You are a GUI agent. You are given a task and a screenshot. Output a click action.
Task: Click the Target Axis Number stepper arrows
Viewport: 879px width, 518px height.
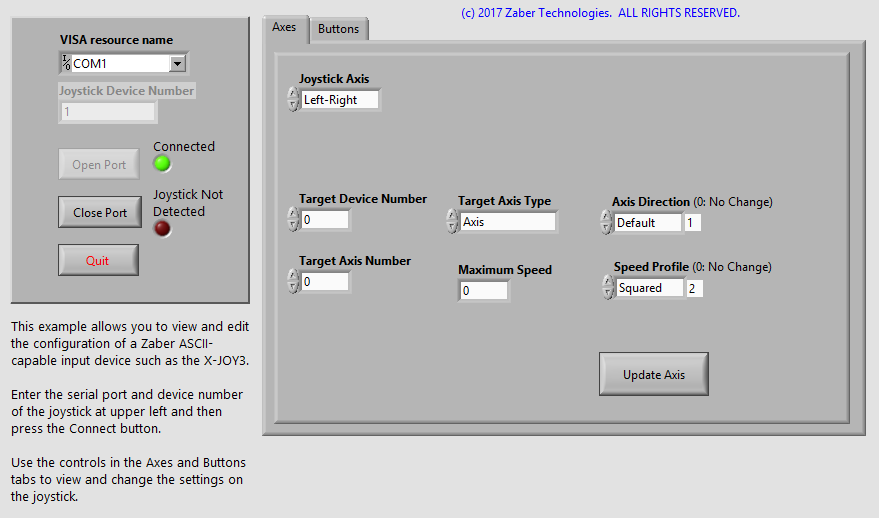tap(293, 281)
